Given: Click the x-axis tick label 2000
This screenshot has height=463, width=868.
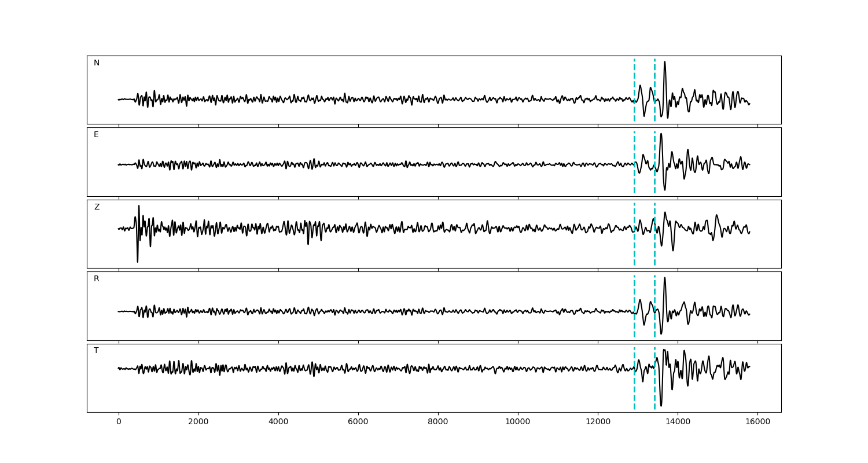Looking at the screenshot, I should tap(198, 422).
